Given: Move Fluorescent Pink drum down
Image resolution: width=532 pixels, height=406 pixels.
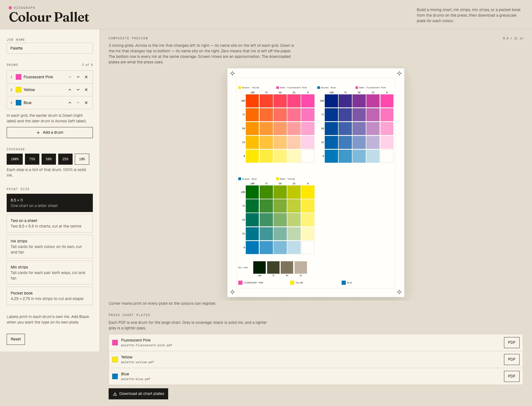Looking at the screenshot, I should pos(78,77).
